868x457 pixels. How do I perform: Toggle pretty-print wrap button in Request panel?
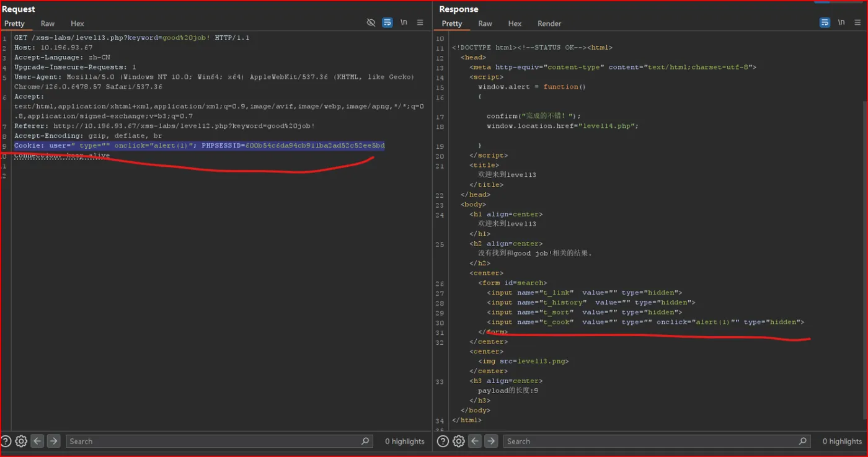(x=387, y=22)
